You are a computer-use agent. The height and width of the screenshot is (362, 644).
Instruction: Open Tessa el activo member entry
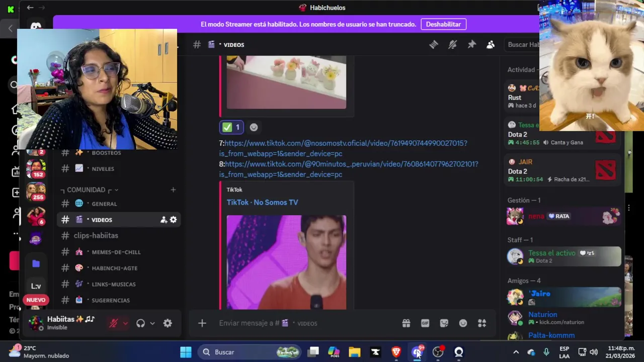point(563,256)
